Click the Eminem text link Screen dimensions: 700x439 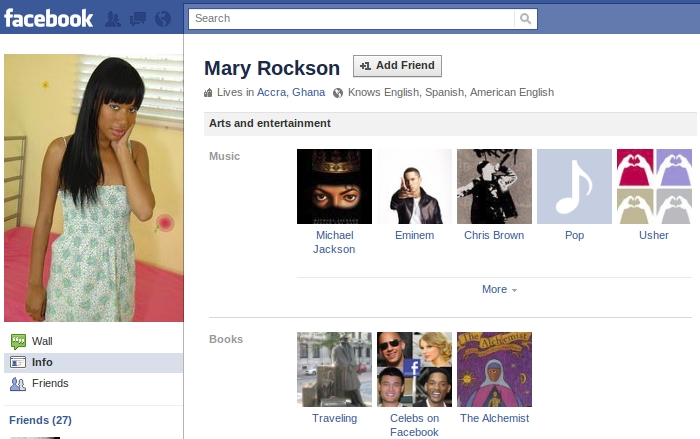[x=414, y=235]
